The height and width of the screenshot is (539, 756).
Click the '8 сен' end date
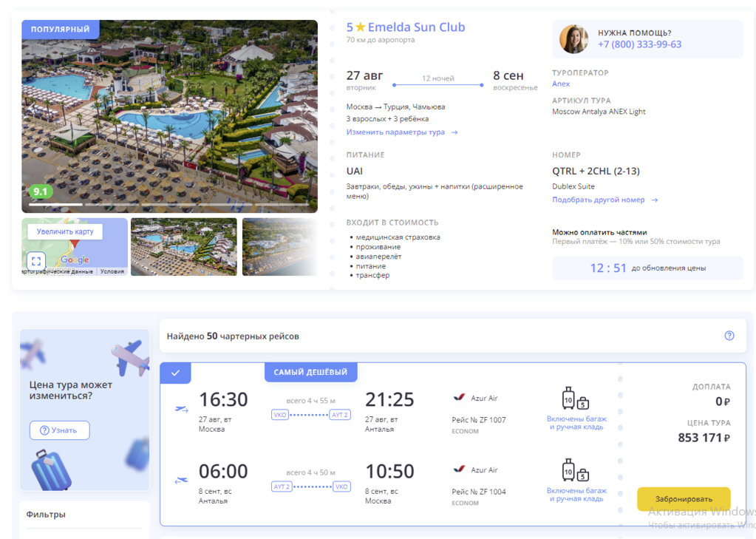point(508,75)
